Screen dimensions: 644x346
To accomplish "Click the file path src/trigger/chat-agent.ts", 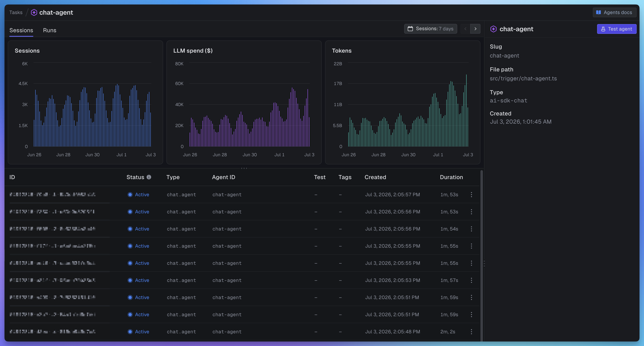I will [x=523, y=79].
